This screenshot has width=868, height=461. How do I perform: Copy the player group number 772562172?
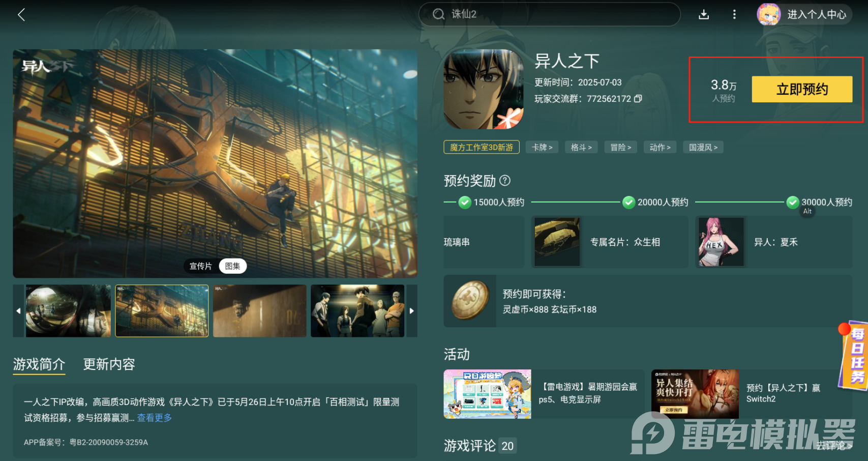click(x=638, y=99)
